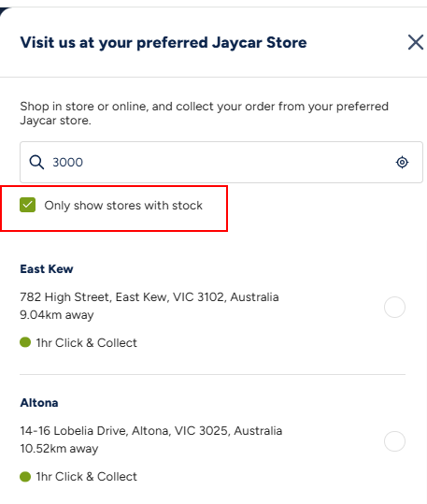Screen dimensions: 427x504
Task: Click the 14-16 Lobelia Drive address
Action: [x=151, y=431]
